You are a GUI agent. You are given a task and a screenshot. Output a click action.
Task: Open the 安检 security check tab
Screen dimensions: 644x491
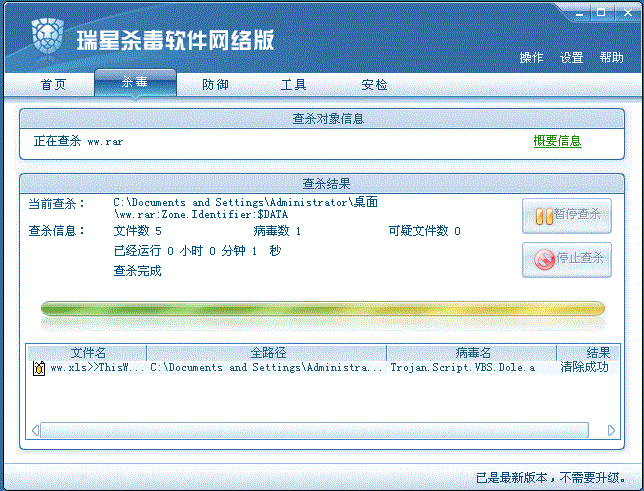point(374,85)
